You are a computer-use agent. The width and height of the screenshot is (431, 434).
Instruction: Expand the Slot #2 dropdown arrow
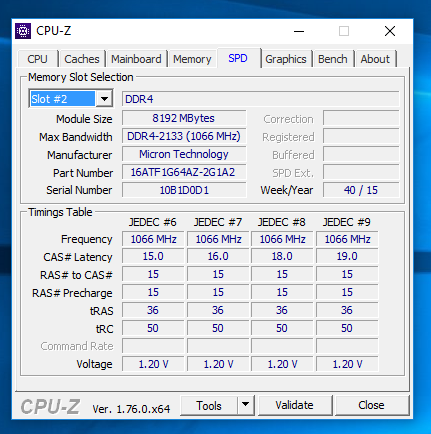(x=104, y=99)
